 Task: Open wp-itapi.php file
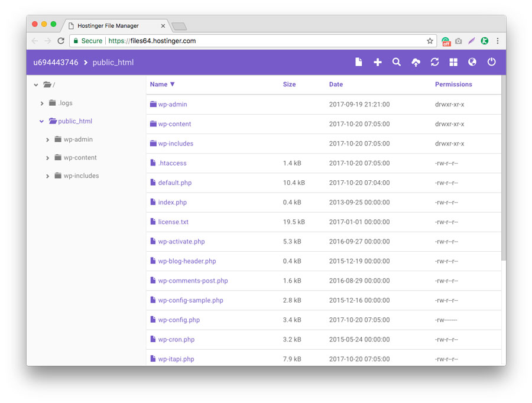(176, 359)
